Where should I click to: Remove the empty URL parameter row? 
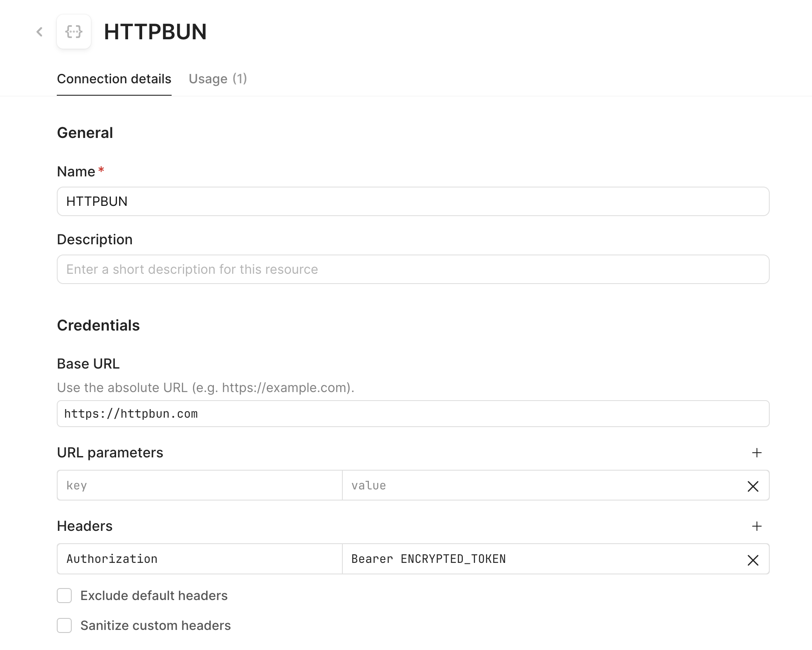coord(753,486)
